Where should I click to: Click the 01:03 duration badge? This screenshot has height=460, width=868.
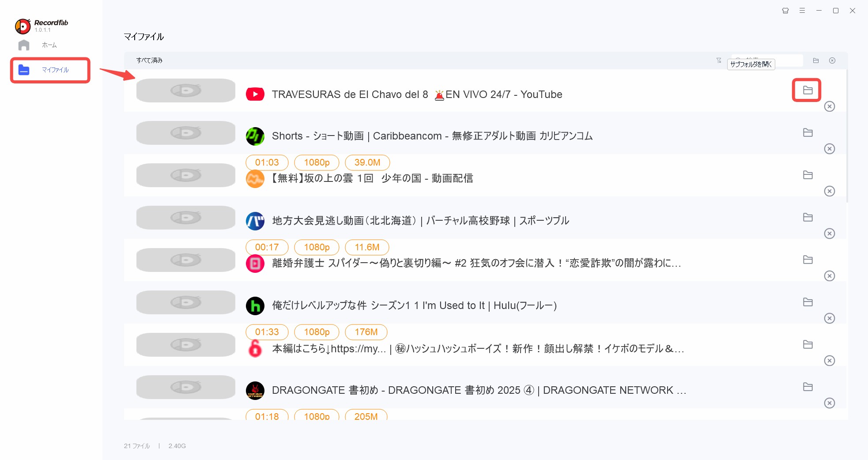pos(267,162)
